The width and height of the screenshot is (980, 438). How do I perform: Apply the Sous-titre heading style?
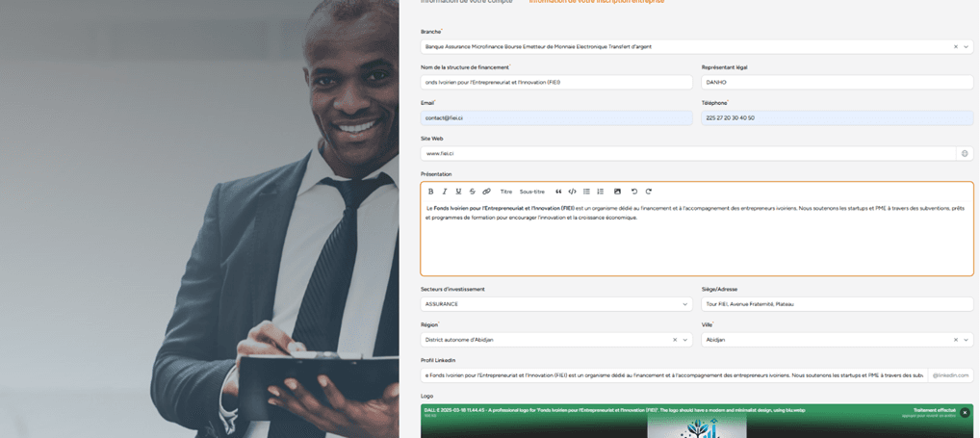point(532,192)
